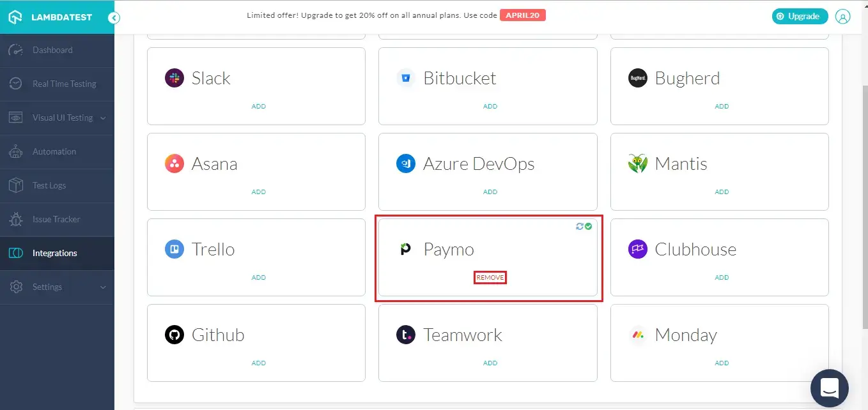868x410 pixels.
Task: Click the Slack integration icon
Action: 174,78
